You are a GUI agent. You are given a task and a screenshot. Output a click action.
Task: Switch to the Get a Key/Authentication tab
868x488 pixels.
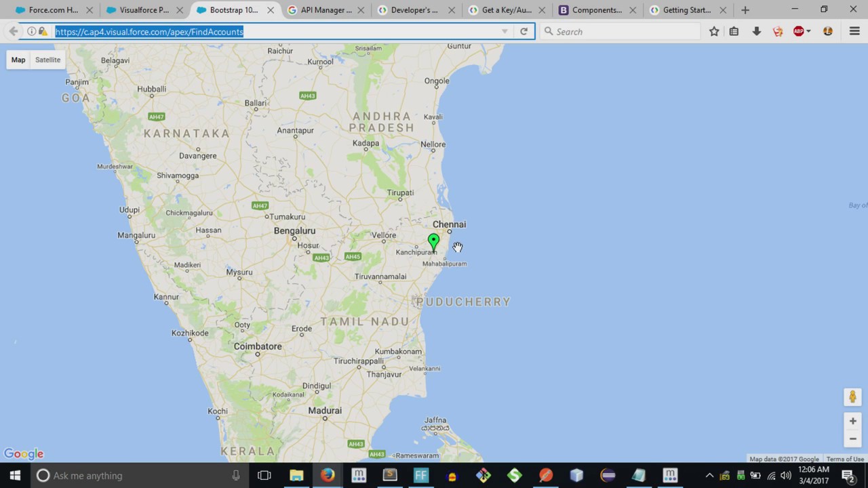pyautogui.click(x=507, y=10)
